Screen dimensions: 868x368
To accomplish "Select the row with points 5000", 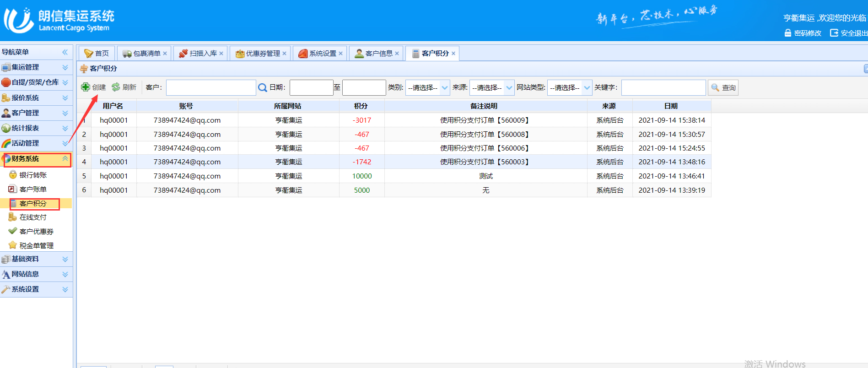I will (394, 190).
